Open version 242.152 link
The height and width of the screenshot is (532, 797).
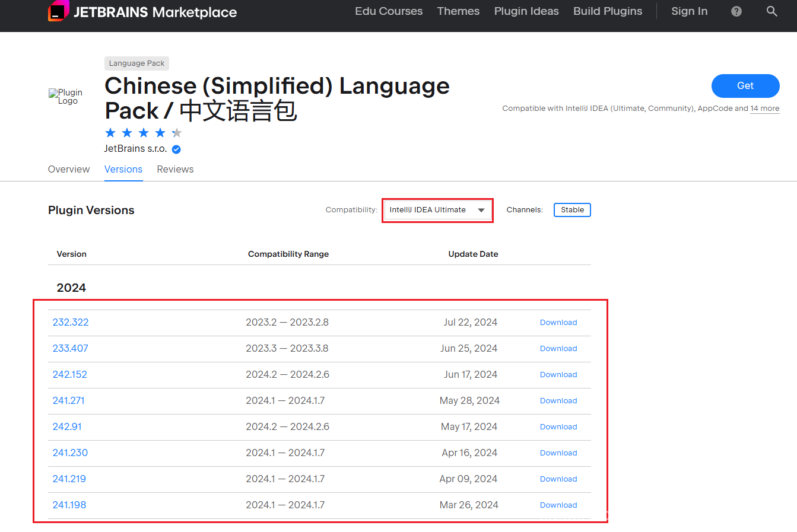tap(70, 375)
